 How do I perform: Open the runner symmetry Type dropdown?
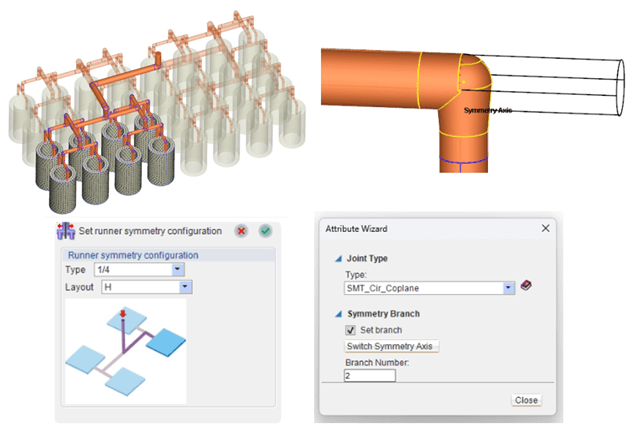178,269
